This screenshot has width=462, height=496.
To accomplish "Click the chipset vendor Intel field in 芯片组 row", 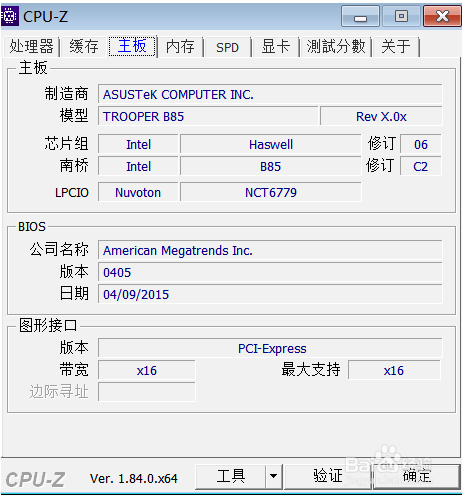I will [138, 144].
